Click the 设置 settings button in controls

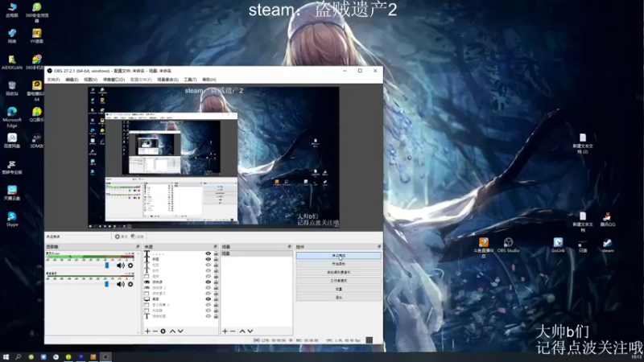339,289
